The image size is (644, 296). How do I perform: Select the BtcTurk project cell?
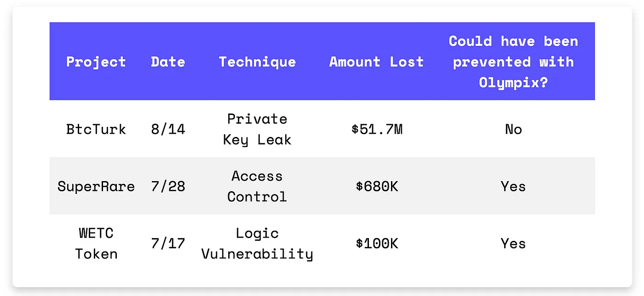[x=96, y=129]
